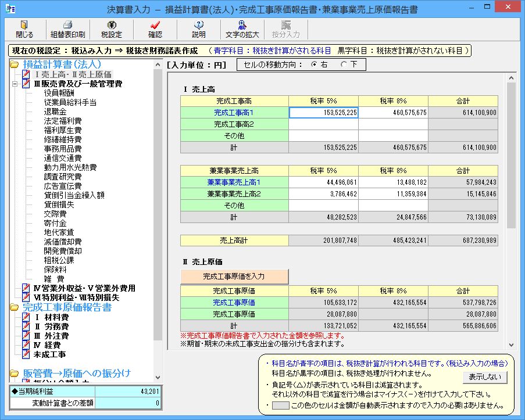Click document icon beside Ⅰ 材料費
This screenshot has height=420, width=525.
26,317
